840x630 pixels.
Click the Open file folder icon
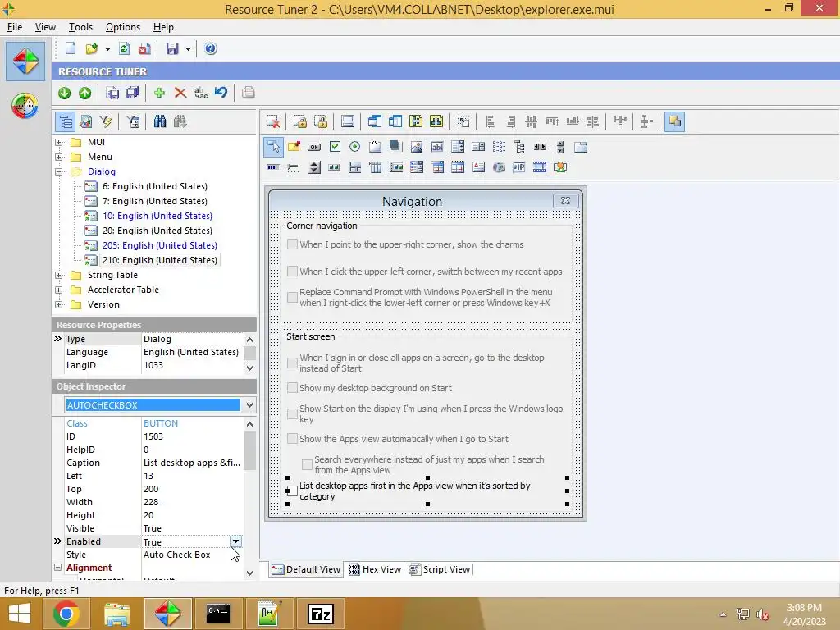[x=92, y=48]
